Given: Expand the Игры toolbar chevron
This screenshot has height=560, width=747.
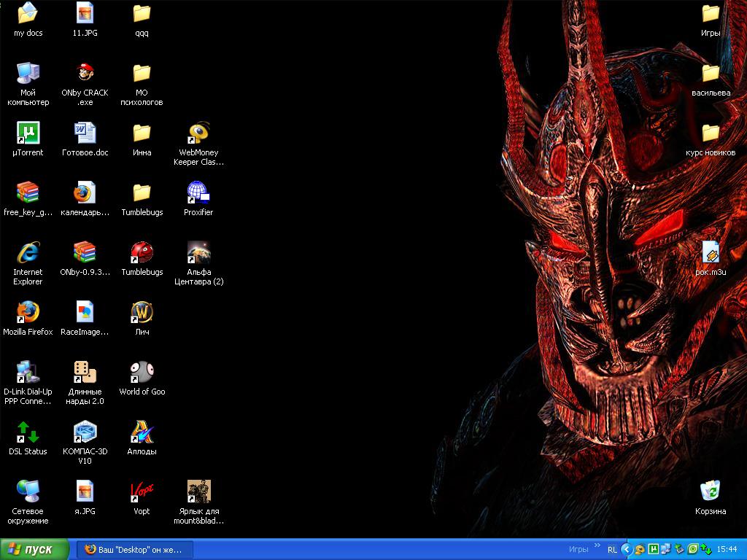Looking at the screenshot, I should [x=597, y=545].
